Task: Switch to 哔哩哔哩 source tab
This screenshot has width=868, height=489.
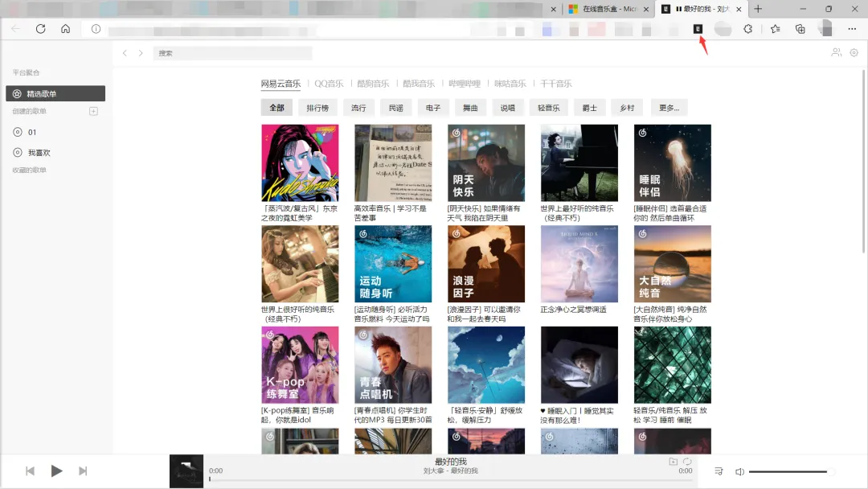Action: tap(465, 84)
